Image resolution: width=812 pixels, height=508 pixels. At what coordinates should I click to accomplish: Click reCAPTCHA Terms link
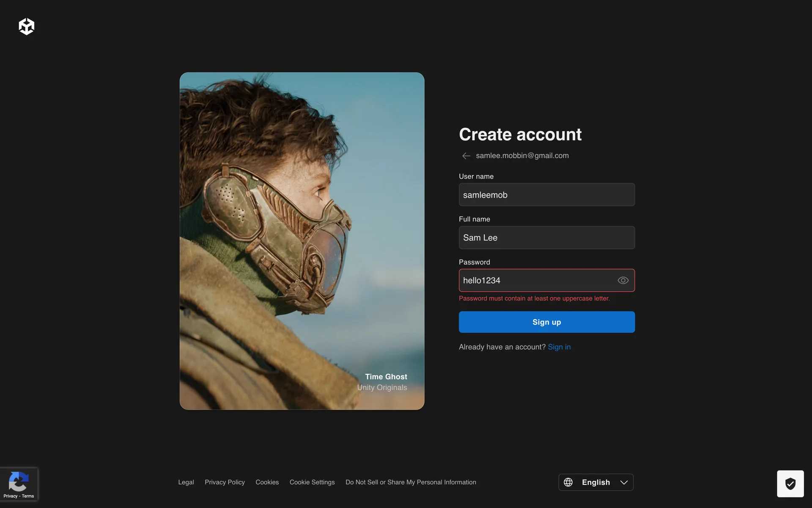28,496
